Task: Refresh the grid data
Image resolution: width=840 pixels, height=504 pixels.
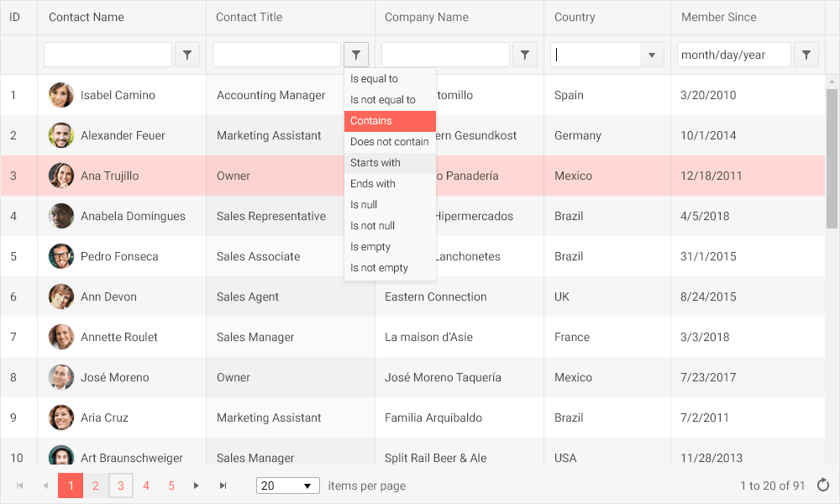Action: pyautogui.click(x=822, y=485)
